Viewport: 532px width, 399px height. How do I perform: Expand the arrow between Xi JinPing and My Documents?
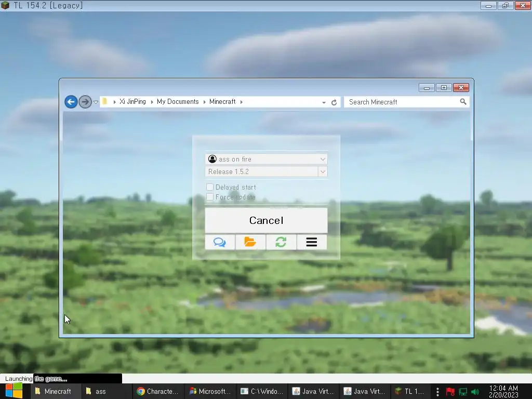[152, 102]
